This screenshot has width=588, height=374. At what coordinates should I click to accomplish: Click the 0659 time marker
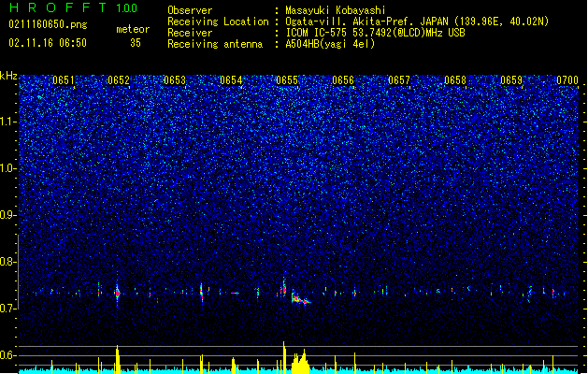[x=511, y=80]
